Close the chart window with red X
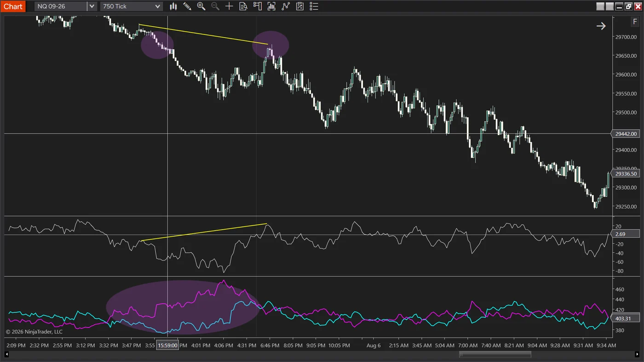The height and width of the screenshot is (362, 644). pyautogui.click(x=638, y=6)
